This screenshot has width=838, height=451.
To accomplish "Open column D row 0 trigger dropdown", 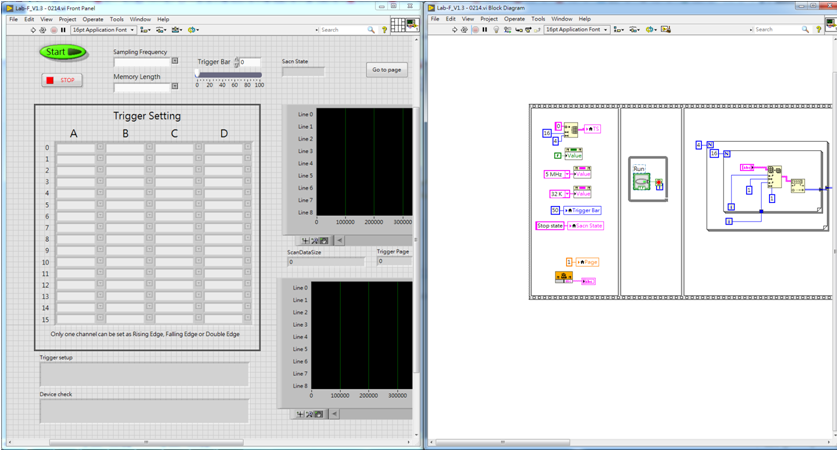I will point(247,147).
